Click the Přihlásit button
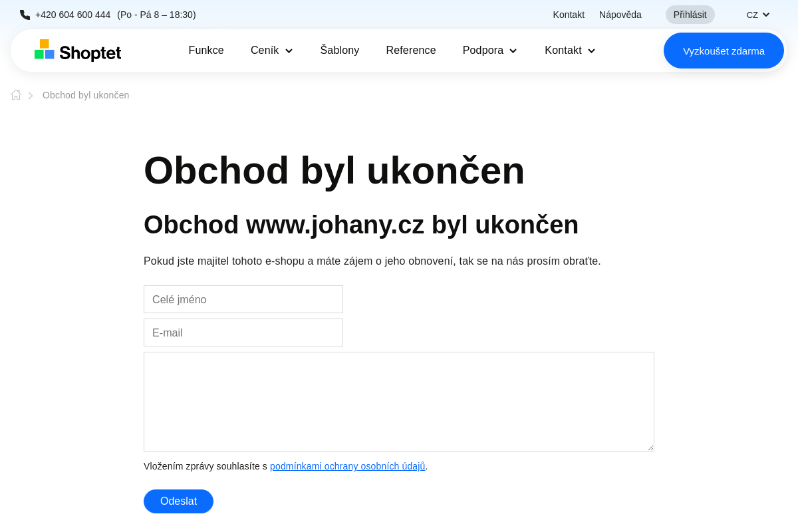This screenshot has height=532, width=798. pos(690,14)
